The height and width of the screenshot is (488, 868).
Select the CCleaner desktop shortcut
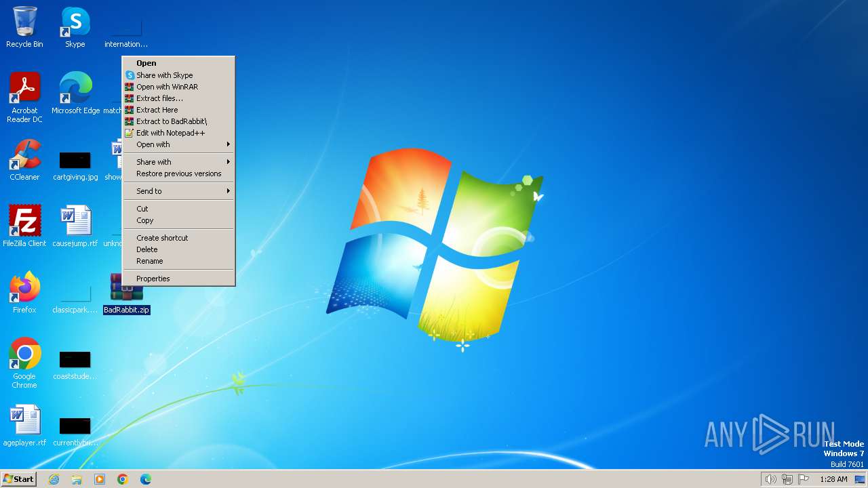24,160
